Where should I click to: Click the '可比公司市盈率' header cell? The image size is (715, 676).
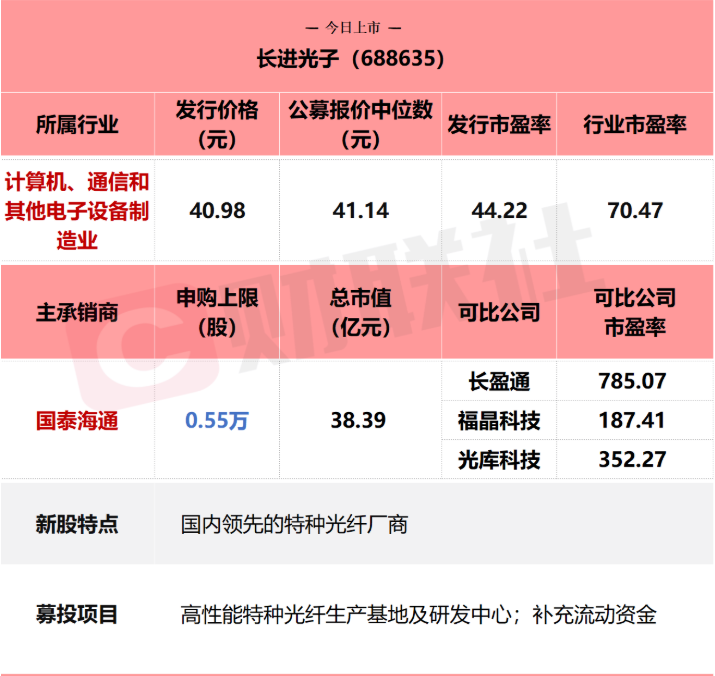[635, 312]
